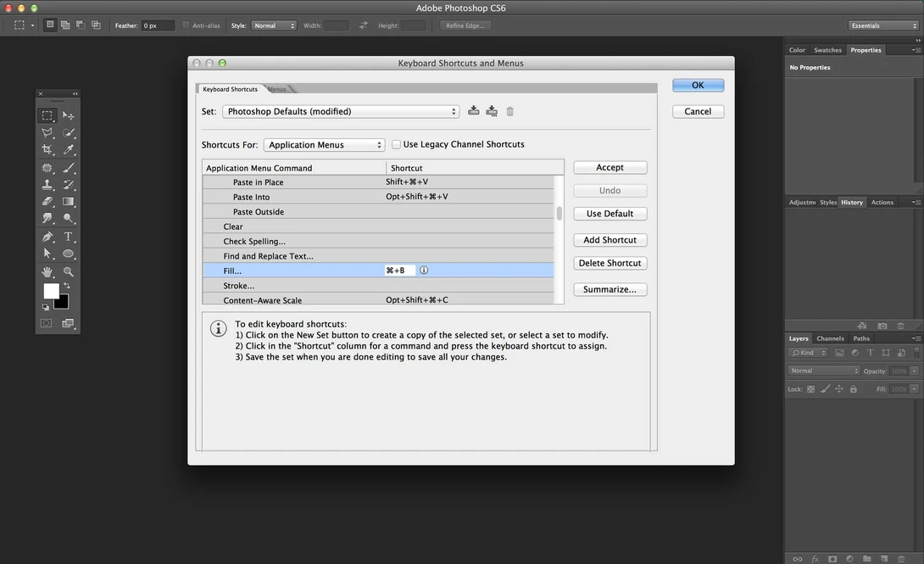
Task: Select the Eyedropper tool
Action: [x=69, y=149]
